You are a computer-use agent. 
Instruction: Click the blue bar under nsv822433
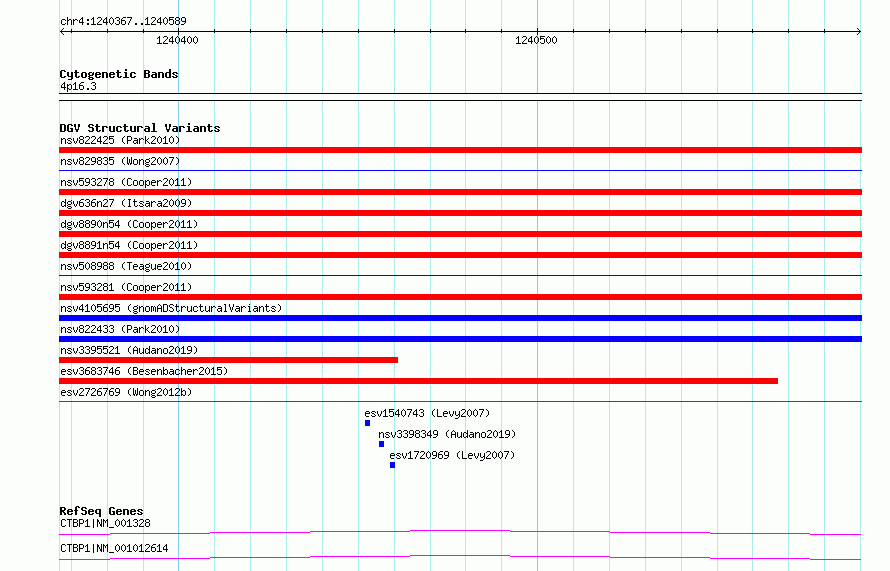pos(460,339)
